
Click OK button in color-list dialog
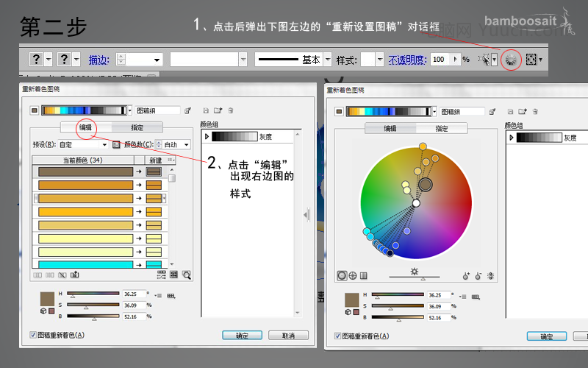(242, 336)
